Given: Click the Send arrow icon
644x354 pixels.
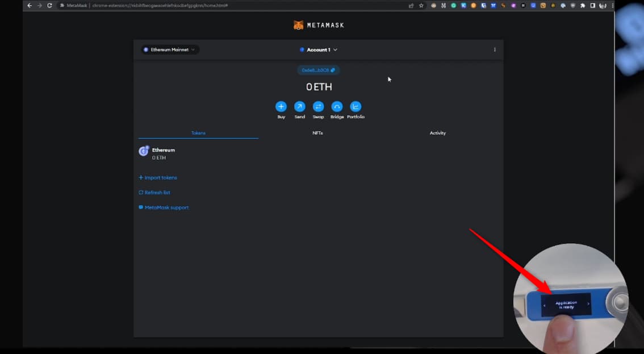Looking at the screenshot, I should coord(299,107).
